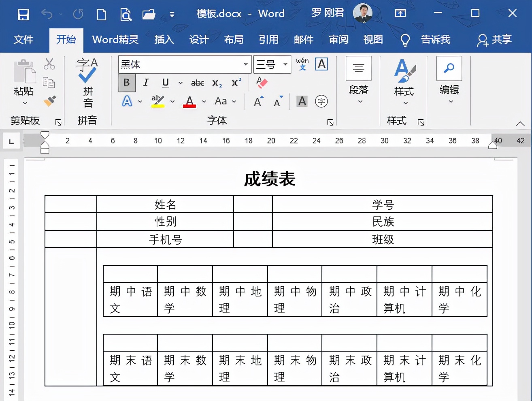Switch to the 插入 tab

pyautogui.click(x=164, y=39)
